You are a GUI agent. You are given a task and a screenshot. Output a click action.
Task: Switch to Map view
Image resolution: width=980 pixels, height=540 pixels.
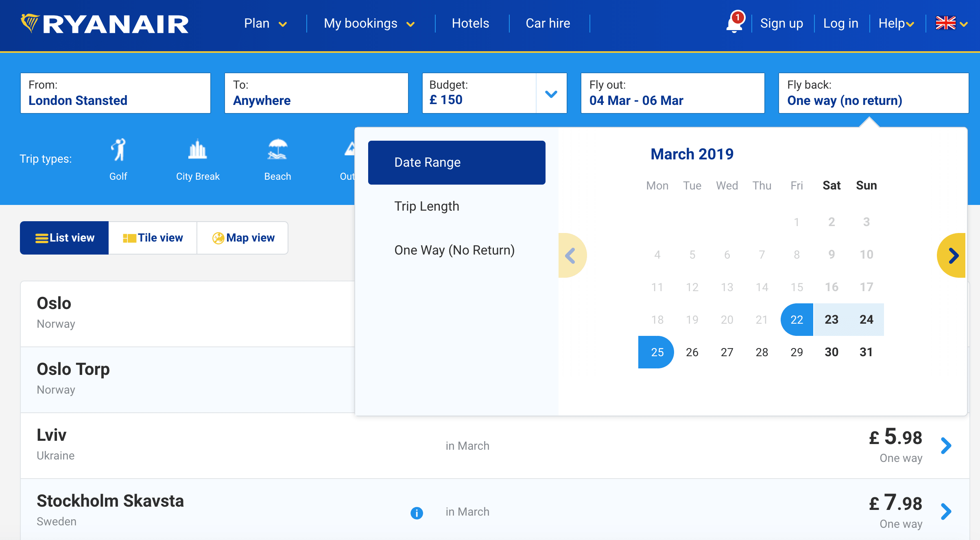pos(243,238)
